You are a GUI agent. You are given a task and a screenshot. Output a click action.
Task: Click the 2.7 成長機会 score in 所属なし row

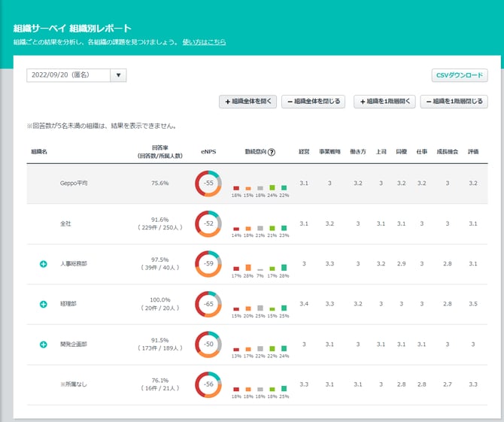[x=447, y=384]
